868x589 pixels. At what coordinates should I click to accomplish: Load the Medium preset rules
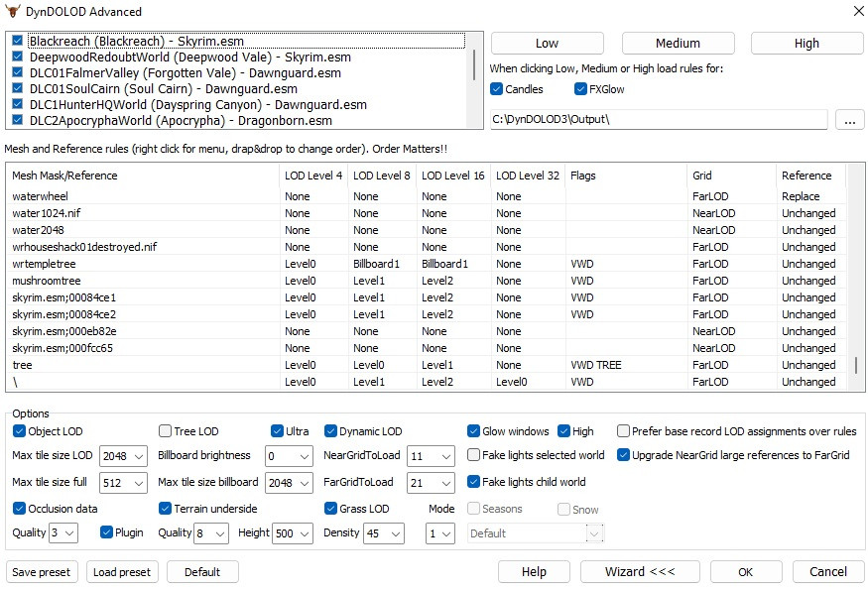(679, 44)
